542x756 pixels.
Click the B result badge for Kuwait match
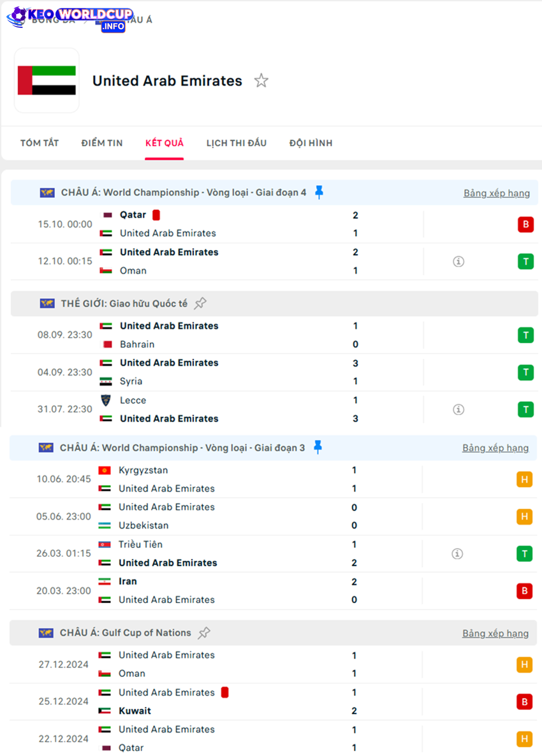click(x=524, y=702)
